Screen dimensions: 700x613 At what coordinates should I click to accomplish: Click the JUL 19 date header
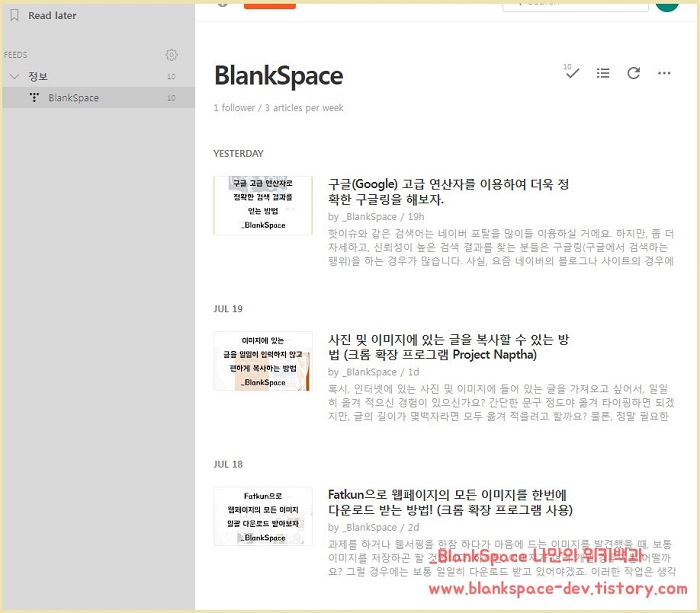click(228, 309)
